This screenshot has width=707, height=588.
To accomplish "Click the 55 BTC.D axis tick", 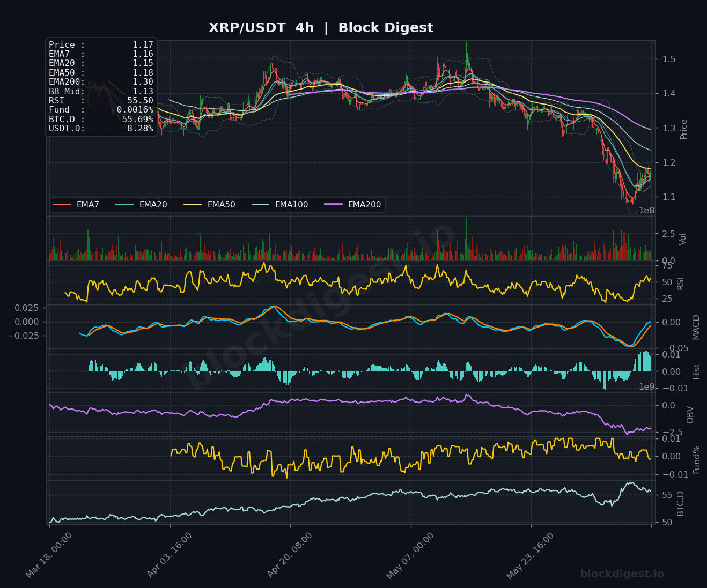I will pos(667,495).
